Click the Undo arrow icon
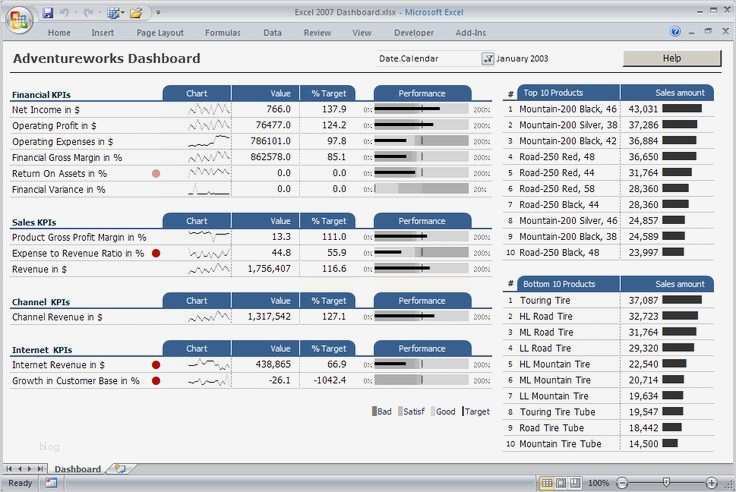The width and height of the screenshot is (736, 492). pyautogui.click(x=65, y=13)
